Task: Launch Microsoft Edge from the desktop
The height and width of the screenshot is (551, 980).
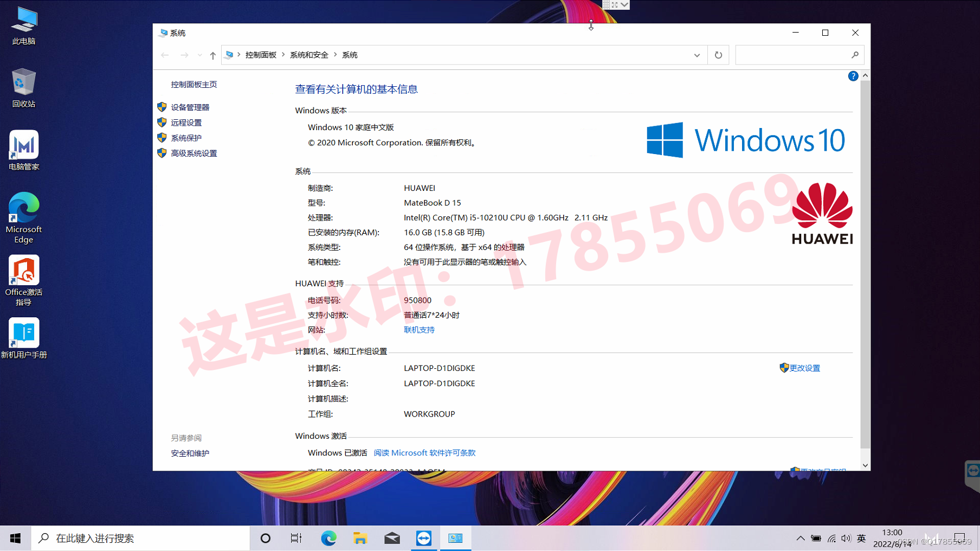Action: coord(24,218)
